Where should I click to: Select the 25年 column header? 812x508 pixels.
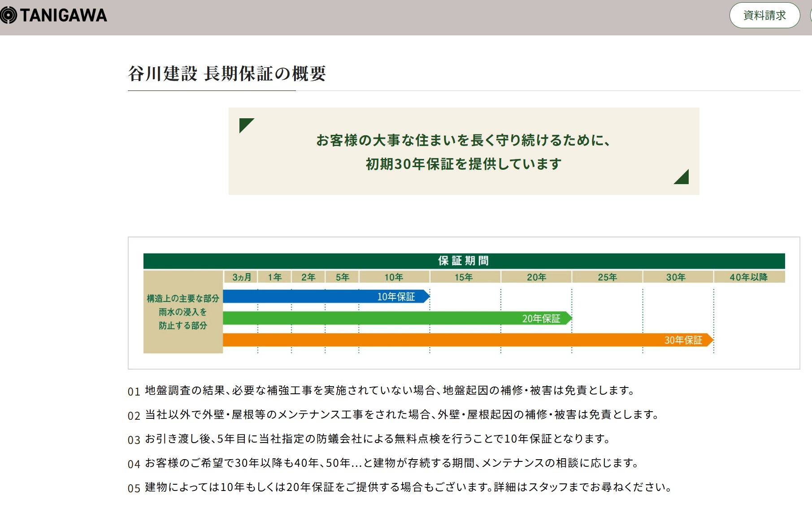pos(607,277)
